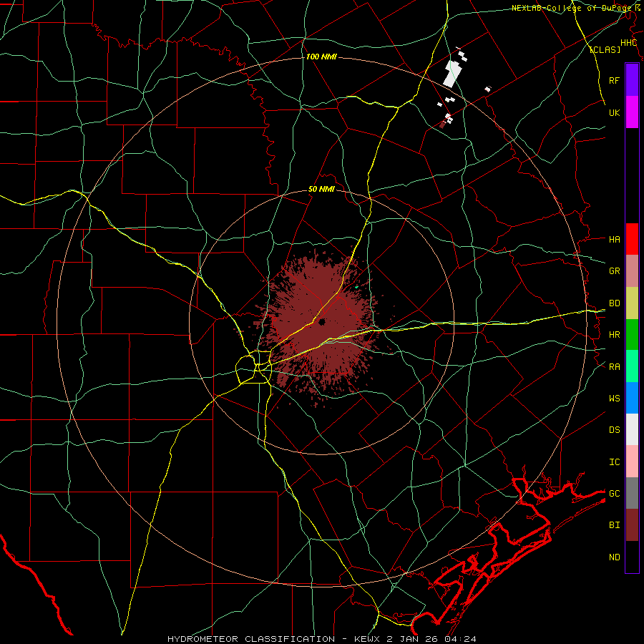Select the yellow BD legend swatch
This screenshot has height=644, width=644.
click(x=632, y=303)
